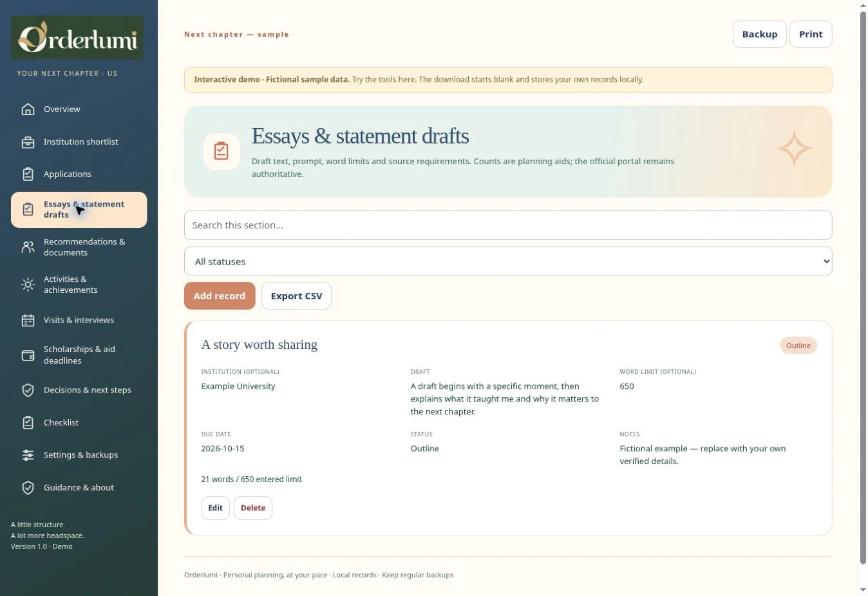Click the Essays & statement drafts sidebar icon

pos(28,210)
